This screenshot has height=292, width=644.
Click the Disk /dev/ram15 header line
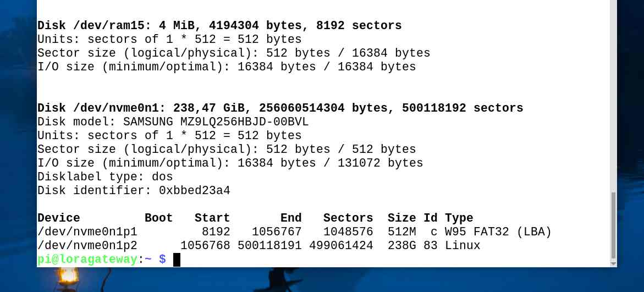pyautogui.click(x=219, y=25)
